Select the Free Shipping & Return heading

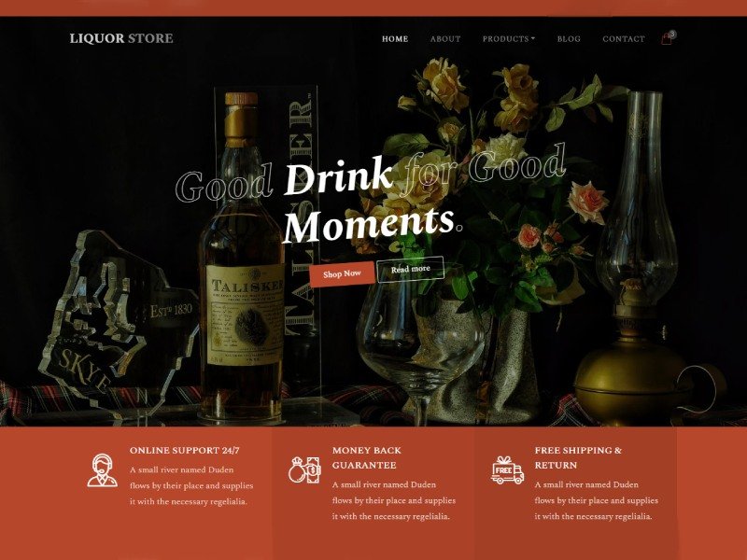click(578, 457)
